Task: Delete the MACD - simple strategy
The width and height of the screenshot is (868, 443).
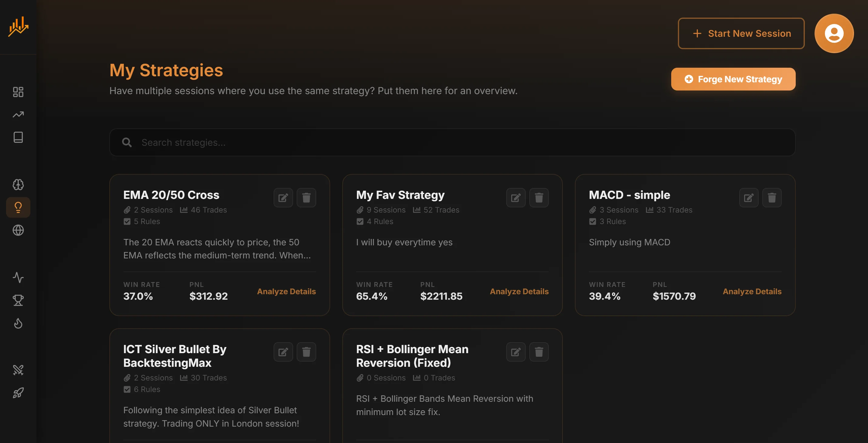Action: click(x=772, y=197)
